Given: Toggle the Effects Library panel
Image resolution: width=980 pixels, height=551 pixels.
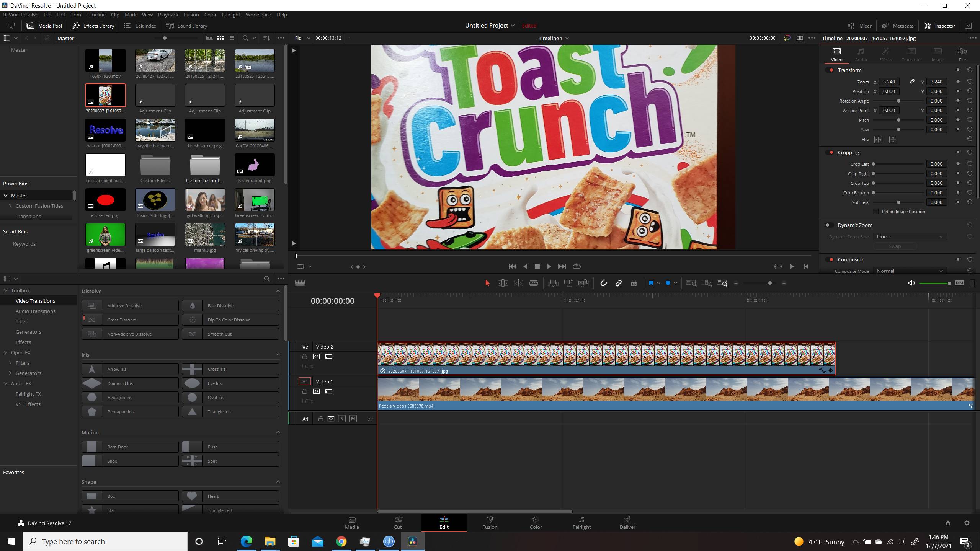Looking at the screenshot, I should tap(93, 26).
